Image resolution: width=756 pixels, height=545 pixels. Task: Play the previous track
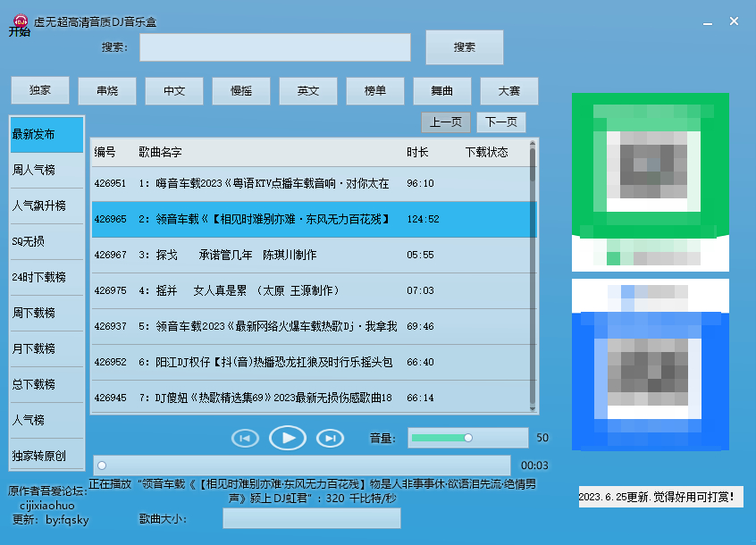click(x=245, y=438)
